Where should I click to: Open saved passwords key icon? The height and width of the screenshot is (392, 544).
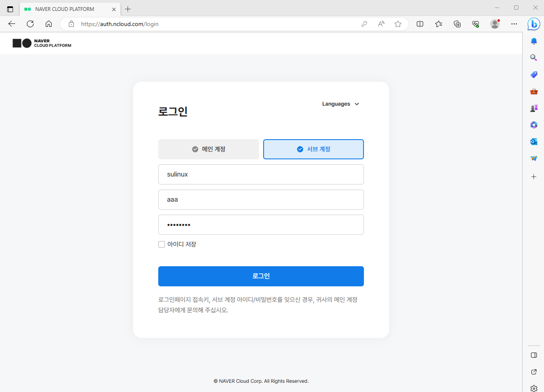coord(364,24)
